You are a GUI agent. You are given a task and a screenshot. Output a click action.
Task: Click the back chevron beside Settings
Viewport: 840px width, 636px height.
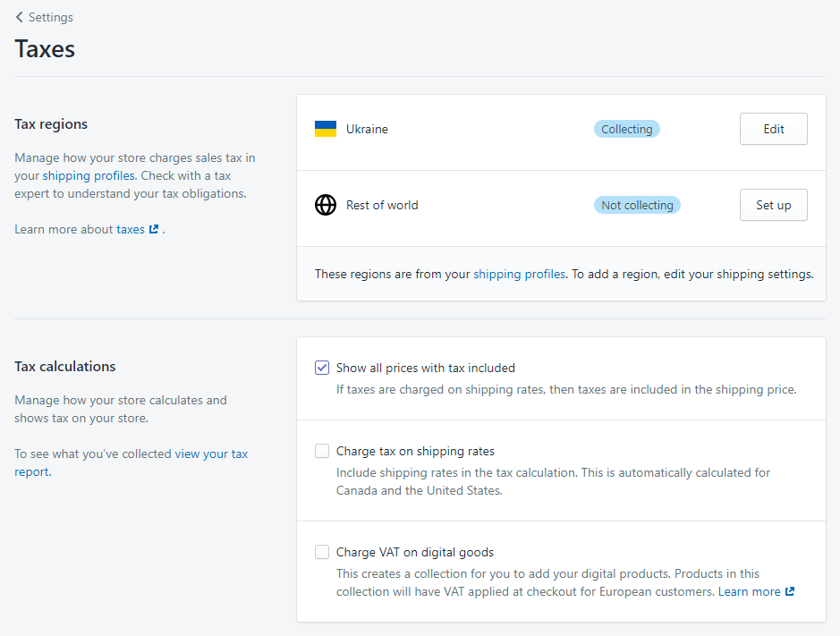[20, 17]
